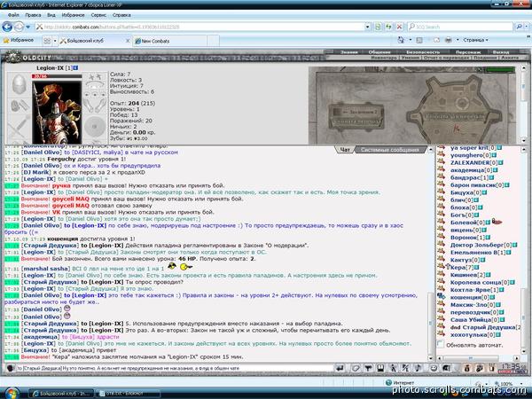This screenshot has height=399, width=532.
Task: Click the Windows Start orb
Action: (x=12, y=393)
